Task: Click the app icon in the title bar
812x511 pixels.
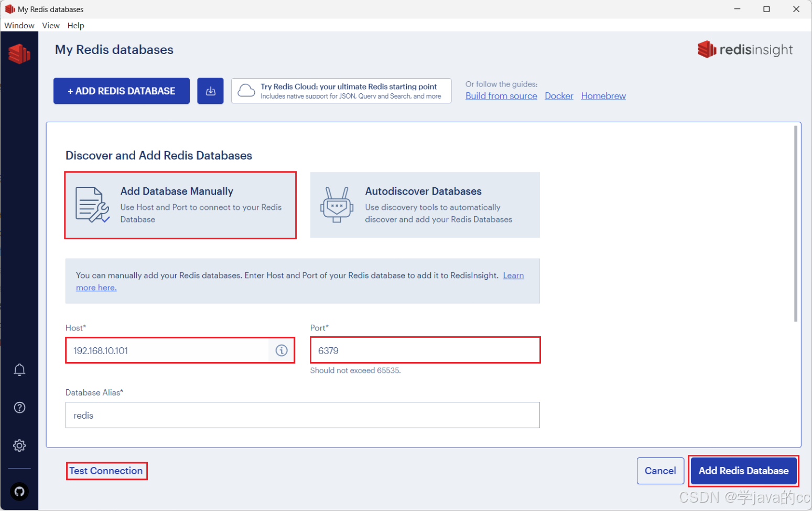Action: 9,9
